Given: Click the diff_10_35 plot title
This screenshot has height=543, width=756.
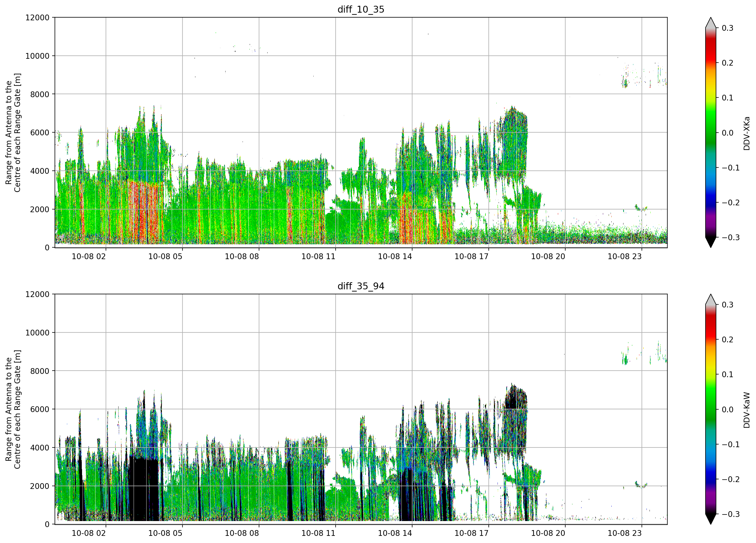Looking at the screenshot, I should [x=361, y=9].
